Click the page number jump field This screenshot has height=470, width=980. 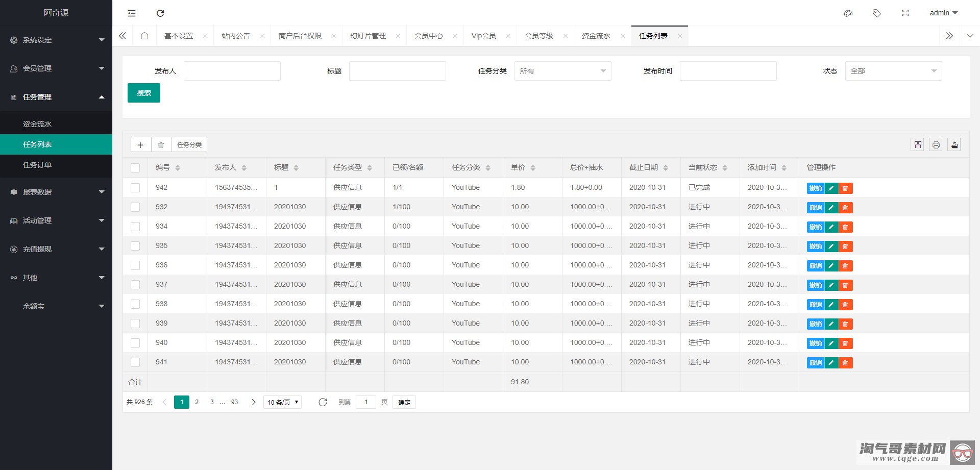click(366, 402)
